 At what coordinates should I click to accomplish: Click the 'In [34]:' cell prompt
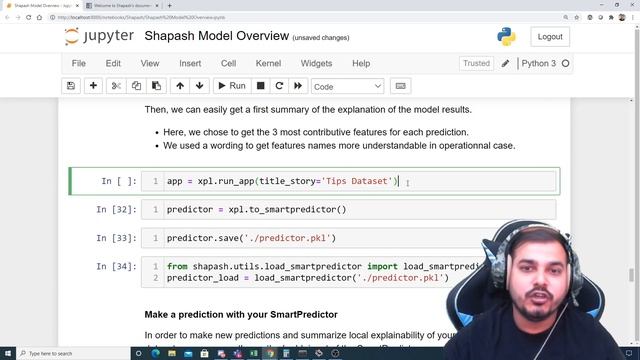116,267
